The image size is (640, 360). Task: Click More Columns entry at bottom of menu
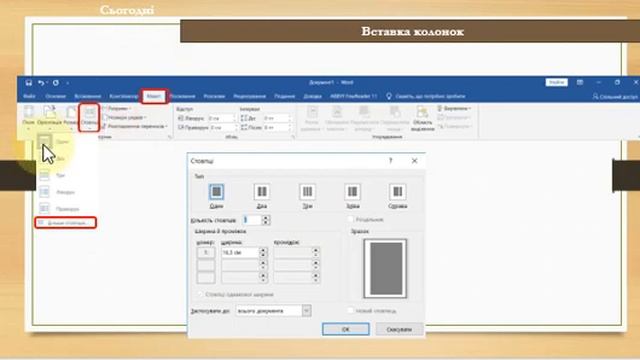pos(66,223)
